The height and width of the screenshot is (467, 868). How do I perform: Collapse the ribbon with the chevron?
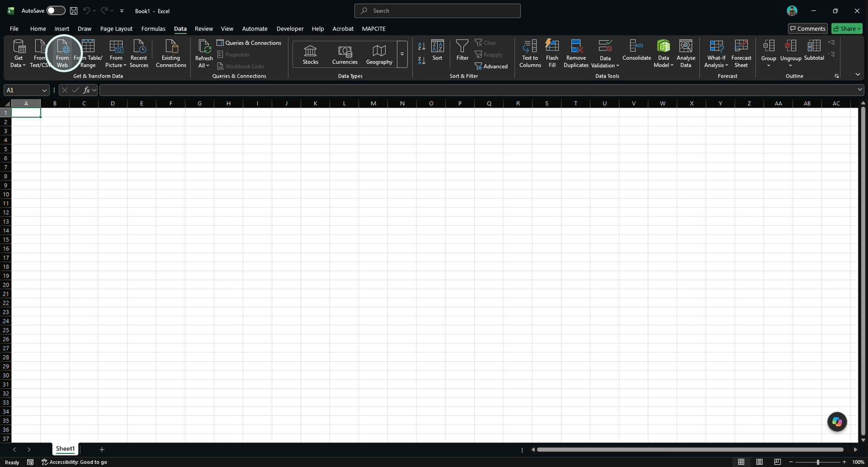(858, 74)
